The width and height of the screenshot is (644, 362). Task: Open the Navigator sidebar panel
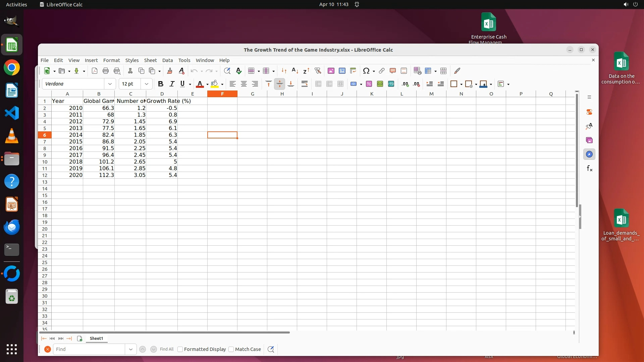click(589, 155)
